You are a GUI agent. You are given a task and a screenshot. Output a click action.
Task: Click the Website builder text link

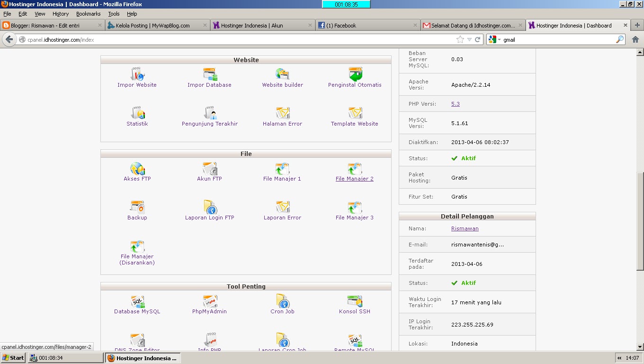[283, 85]
